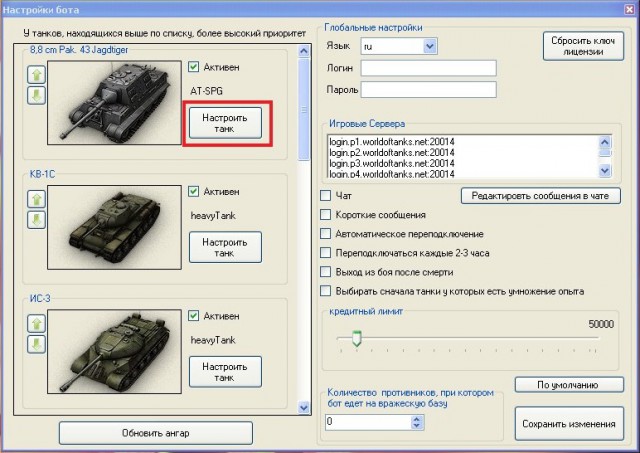640x453 pixels.
Task: Select server login.p1.worldoftanks.net:20014
Action: [x=392, y=142]
